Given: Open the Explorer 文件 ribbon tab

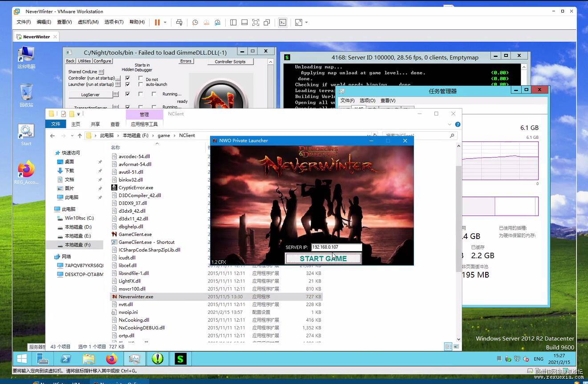Looking at the screenshot, I should click(x=56, y=124).
